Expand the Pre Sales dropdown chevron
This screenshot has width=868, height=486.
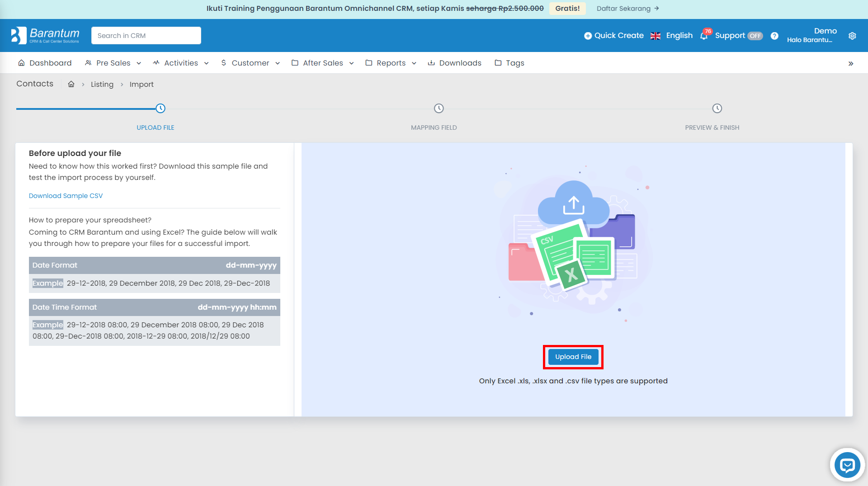coord(139,63)
